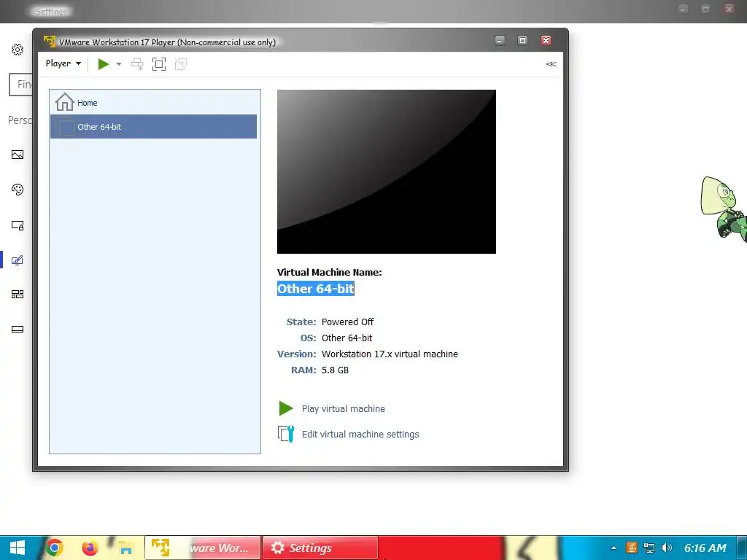Click Send Ctrl+Alt+Del toolbar icon
The width and height of the screenshot is (747, 560).
coord(137,64)
